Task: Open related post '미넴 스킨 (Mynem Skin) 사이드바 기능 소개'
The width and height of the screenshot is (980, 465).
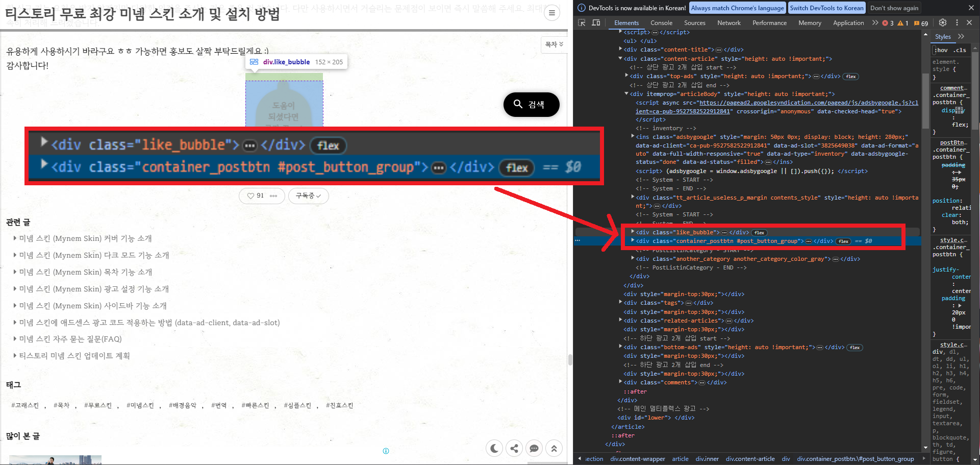Action: (93, 306)
